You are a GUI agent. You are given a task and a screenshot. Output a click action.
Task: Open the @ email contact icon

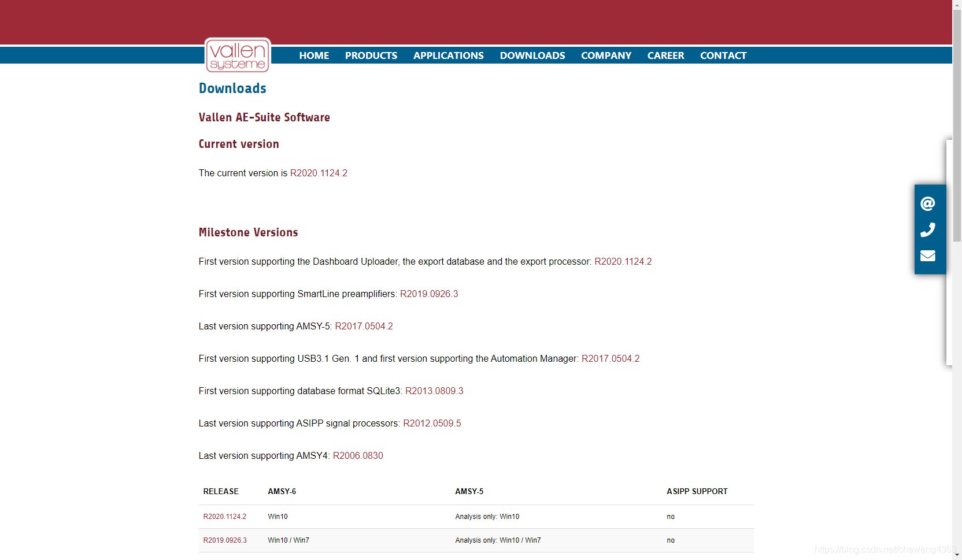coord(928,203)
